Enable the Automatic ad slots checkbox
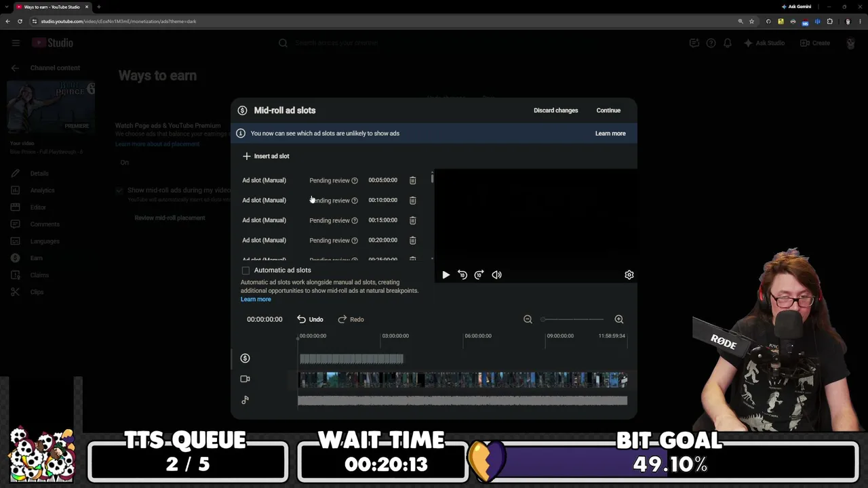Image resolution: width=868 pixels, height=488 pixels. click(245, 270)
